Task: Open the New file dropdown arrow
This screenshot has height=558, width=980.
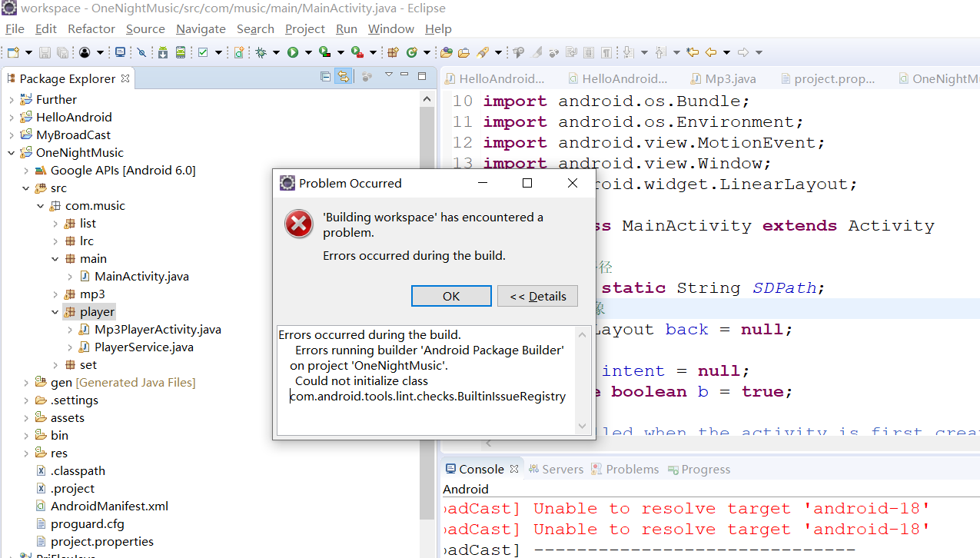Action: 28,52
